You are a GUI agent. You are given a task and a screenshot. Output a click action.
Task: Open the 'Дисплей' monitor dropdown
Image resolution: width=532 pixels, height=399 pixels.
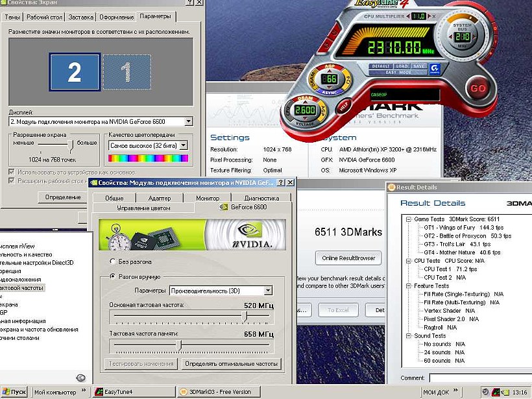point(188,121)
